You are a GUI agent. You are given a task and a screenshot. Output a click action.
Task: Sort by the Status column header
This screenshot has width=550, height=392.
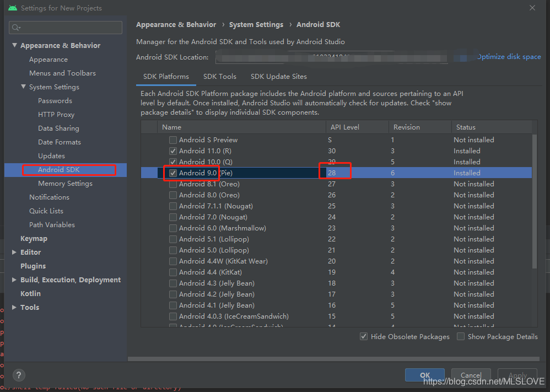[492, 127]
